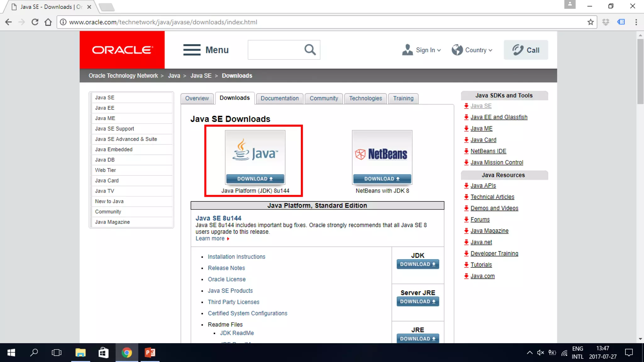Reload the page in Chrome
The image size is (644, 362).
click(x=35, y=22)
